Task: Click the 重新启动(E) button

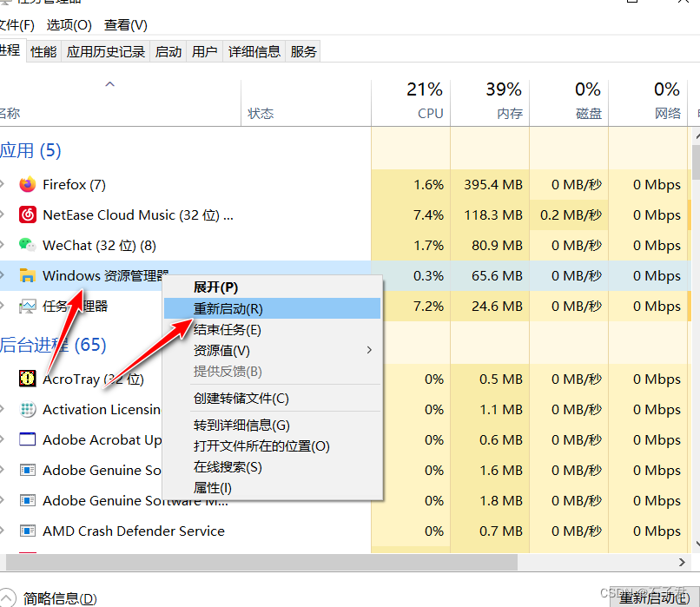Action: click(x=655, y=597)
